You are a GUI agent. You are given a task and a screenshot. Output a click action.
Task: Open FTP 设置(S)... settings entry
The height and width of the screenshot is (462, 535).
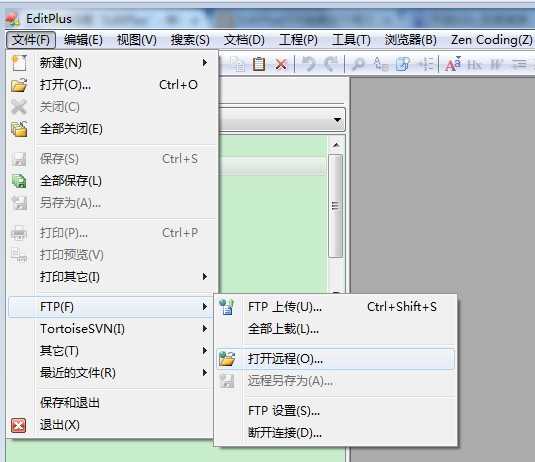coord(335,411)
